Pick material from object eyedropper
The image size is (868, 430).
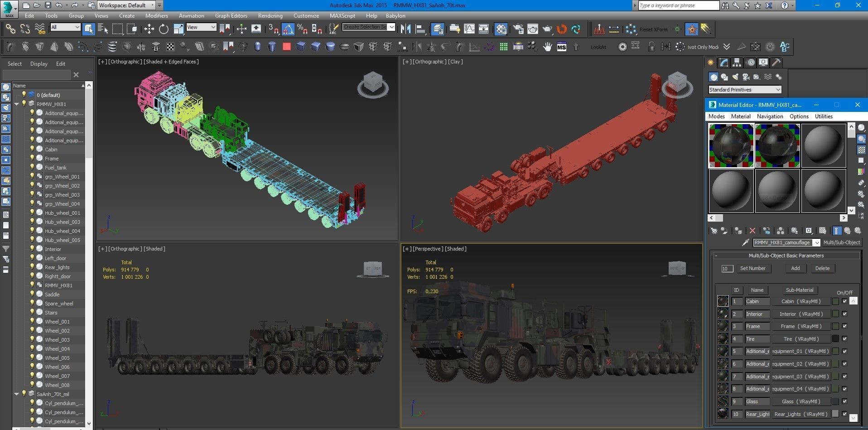(x=746, y=243)
